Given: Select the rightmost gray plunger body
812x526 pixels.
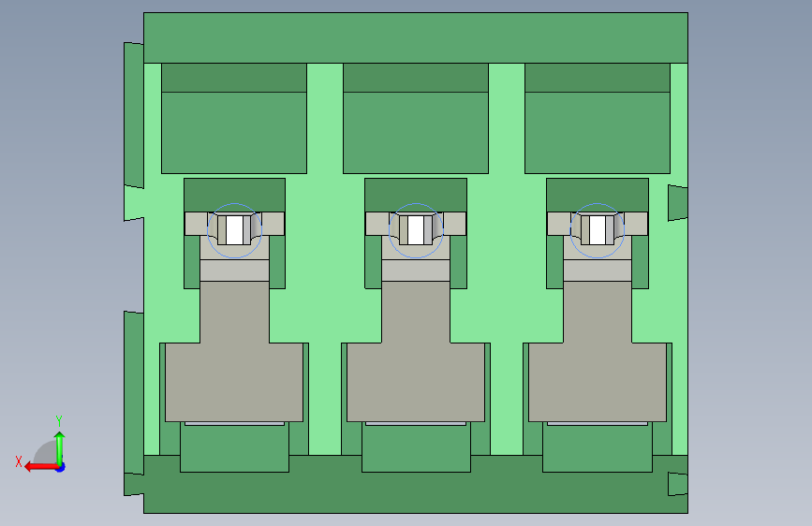Looking at the screenshot, I should click(598, 352).
